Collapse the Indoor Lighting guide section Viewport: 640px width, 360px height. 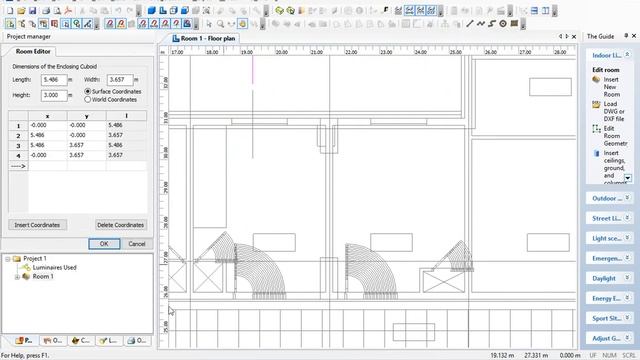pyautogui.click(x=627, y=55)
